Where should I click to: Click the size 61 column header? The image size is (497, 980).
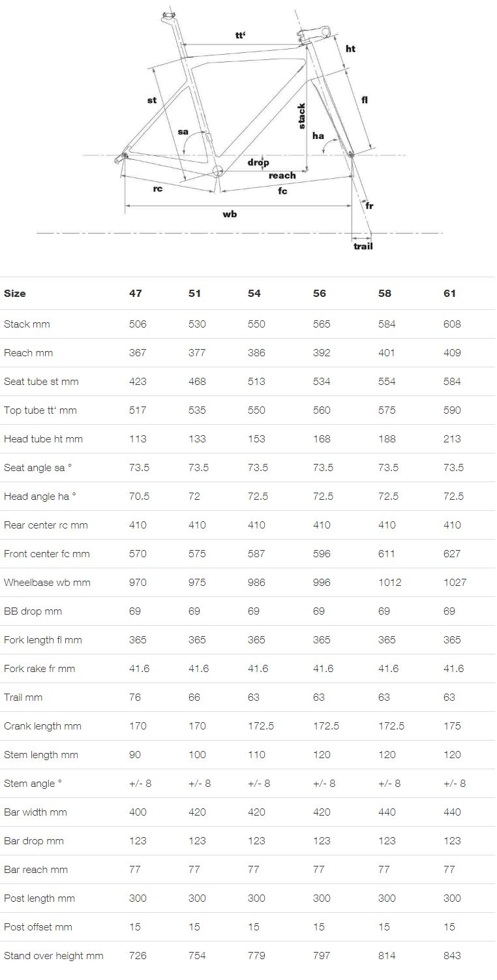click(449, 294)
